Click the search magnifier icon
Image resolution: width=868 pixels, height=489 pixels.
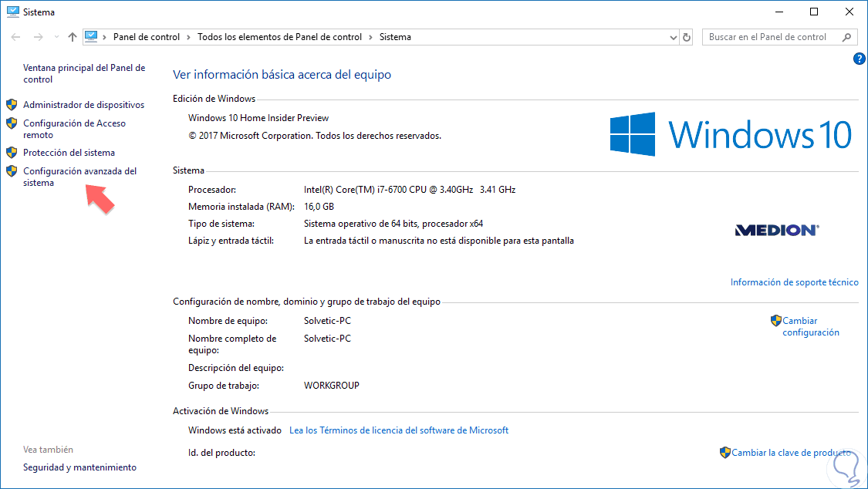[x=846, y=37]
